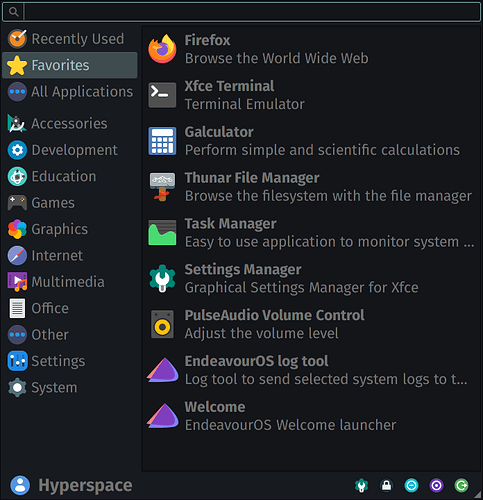Launch EndeavourOS log tool
This screenshot has height=500, width=483.
click(310, 370)
